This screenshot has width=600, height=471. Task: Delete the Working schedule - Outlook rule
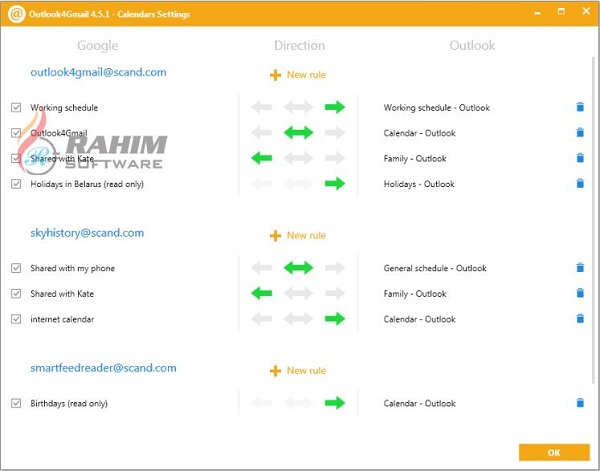pyautogui.click(x=580, y=107)
